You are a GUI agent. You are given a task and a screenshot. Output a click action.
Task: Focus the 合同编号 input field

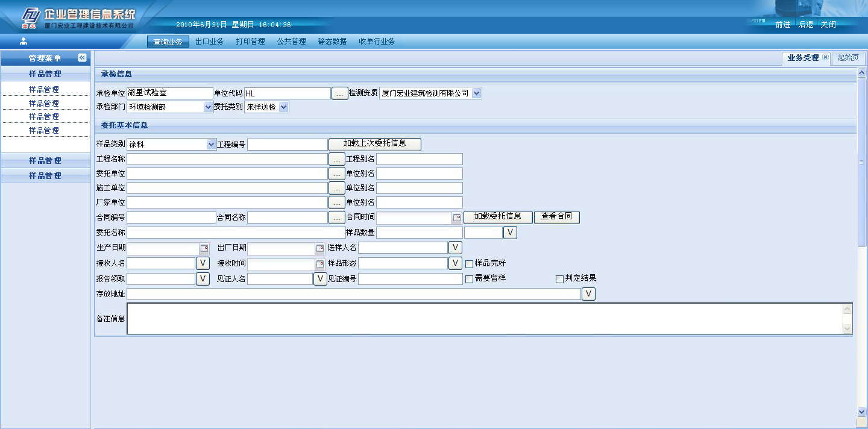pos(171,218)
